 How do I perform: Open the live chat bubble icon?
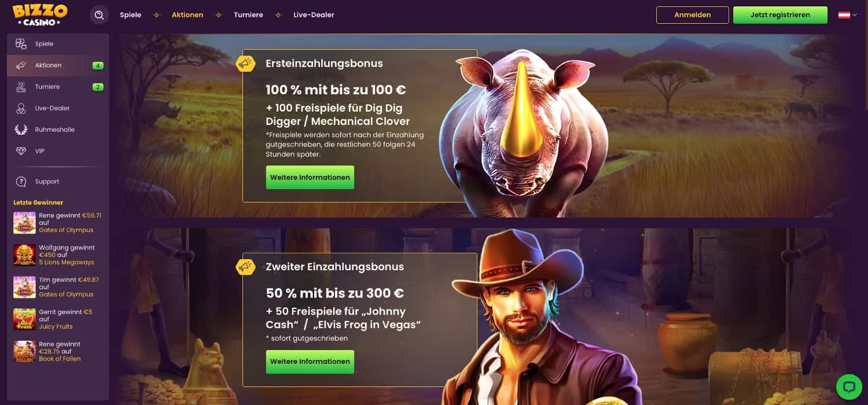click(849, 386)
